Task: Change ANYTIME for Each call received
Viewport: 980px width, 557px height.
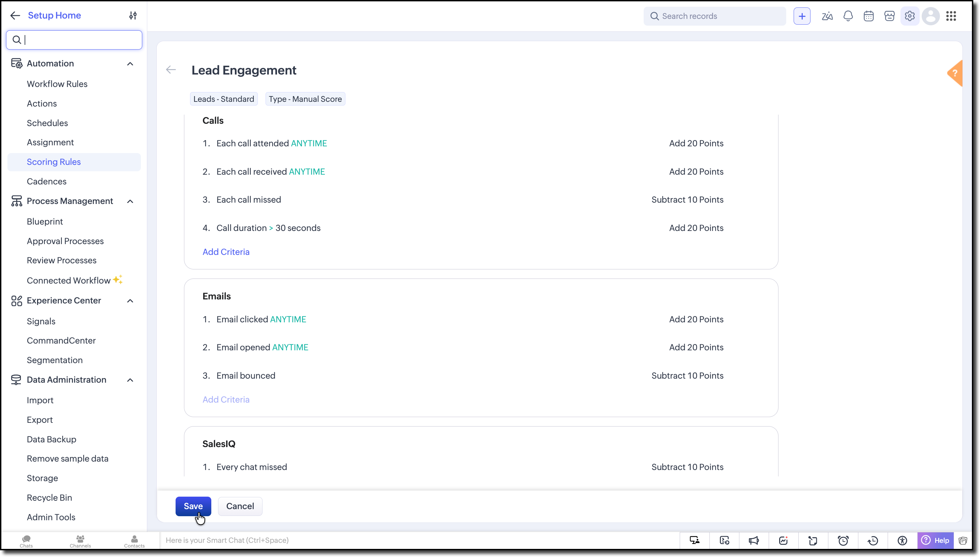Action: [307, 171]
